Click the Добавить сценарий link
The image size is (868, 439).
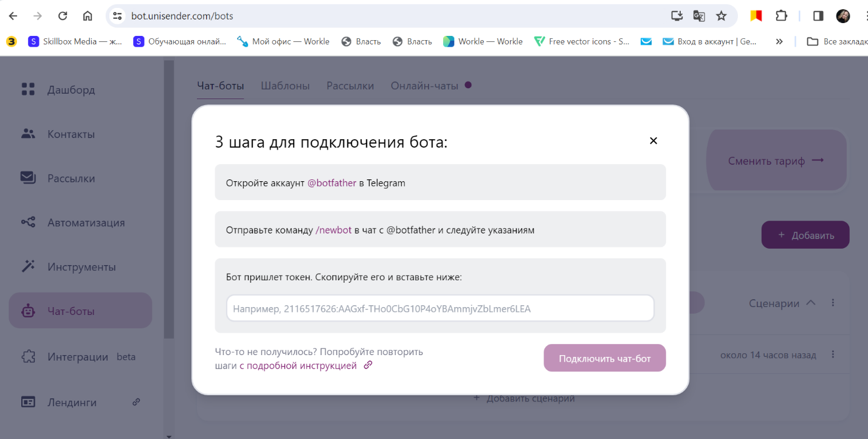(524, 399)
